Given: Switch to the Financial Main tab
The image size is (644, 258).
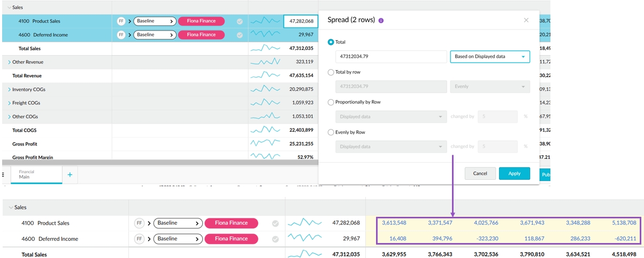Looking at the screenshot, I should tap(27, 174).
